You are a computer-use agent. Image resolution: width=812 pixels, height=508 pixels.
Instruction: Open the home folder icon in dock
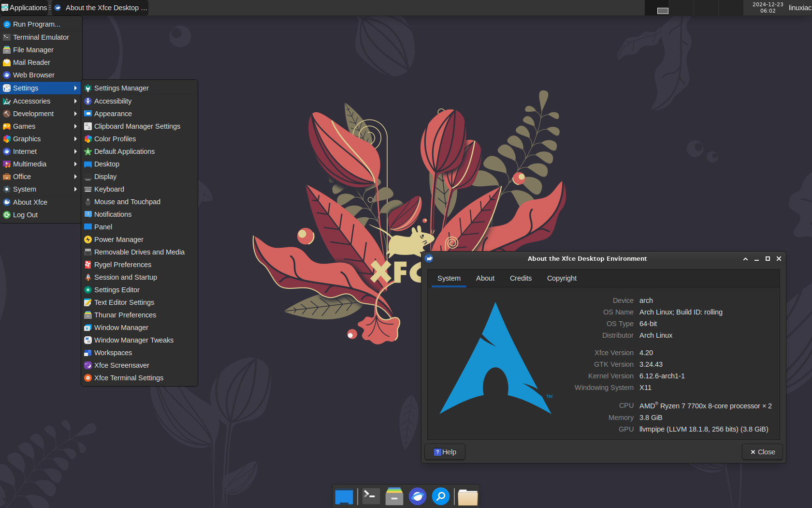coord(468,496)
